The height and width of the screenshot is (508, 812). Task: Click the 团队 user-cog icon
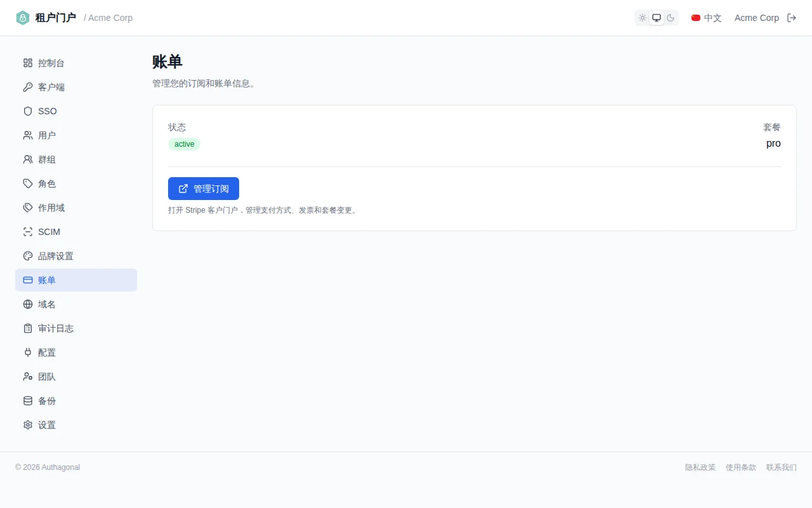(28, 377)
